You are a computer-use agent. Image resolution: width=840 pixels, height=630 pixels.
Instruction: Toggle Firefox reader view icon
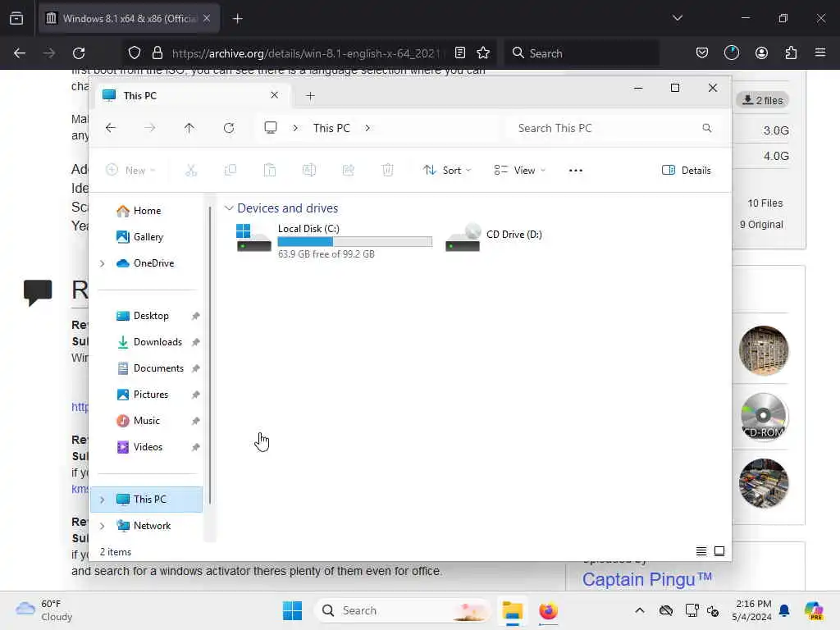[x=459, y=53]
